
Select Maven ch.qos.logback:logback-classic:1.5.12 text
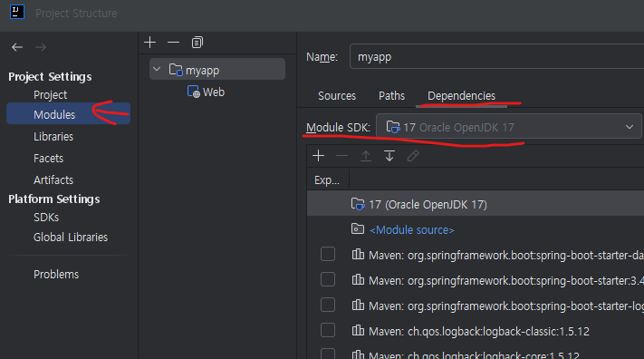(479, 332)
